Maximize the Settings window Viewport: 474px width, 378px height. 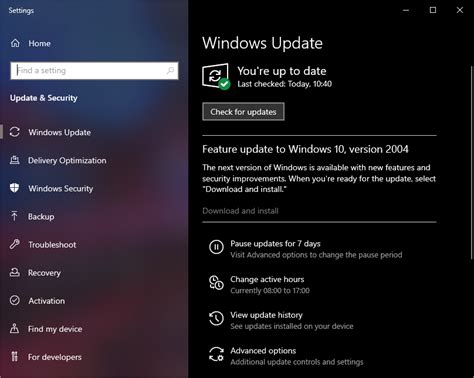pyautogui.click(x=433, y=10)
